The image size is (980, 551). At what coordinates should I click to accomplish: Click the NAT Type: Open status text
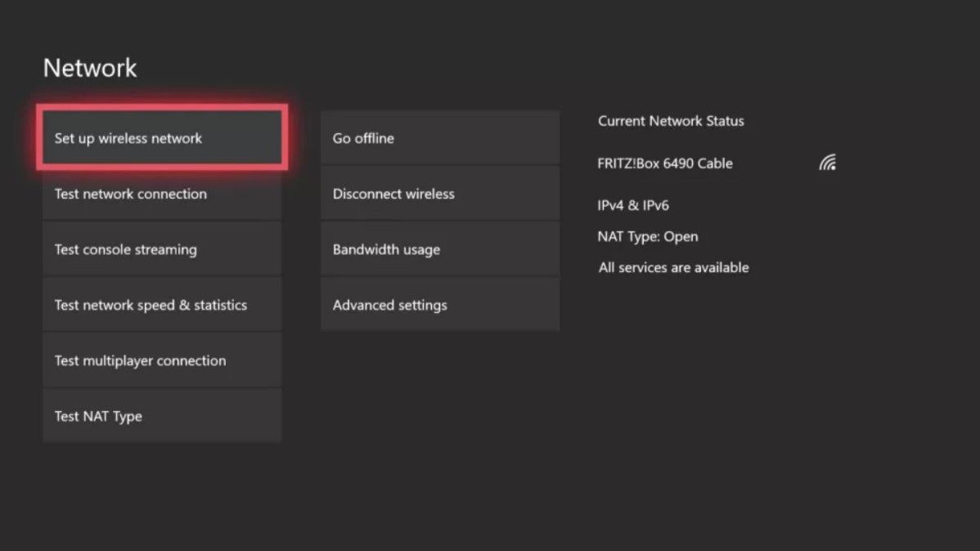click(648, 236)
